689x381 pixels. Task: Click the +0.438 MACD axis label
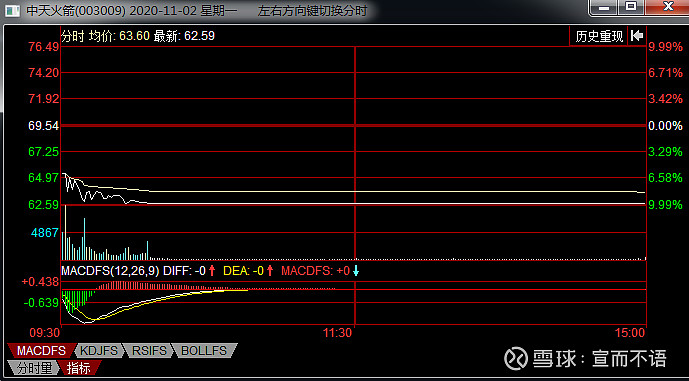point(40,282)
